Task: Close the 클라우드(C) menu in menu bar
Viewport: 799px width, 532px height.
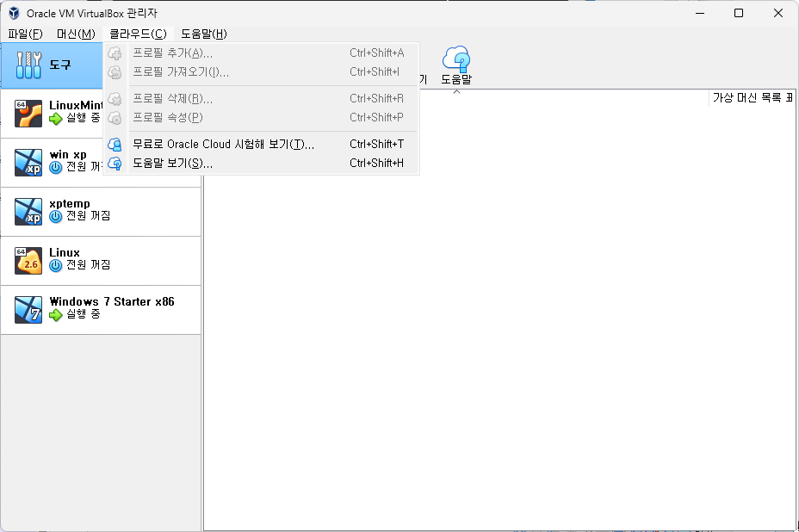Action: pyautogui.click(x=138, y=34)
